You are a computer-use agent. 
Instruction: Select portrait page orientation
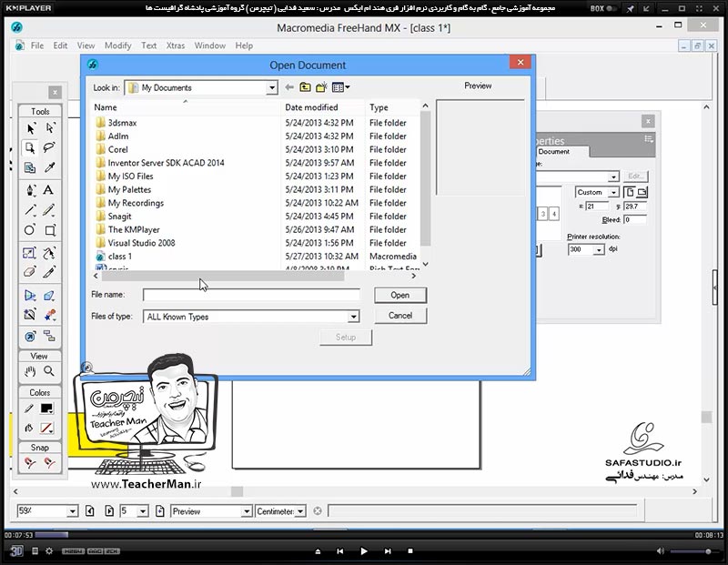(630, 192)
